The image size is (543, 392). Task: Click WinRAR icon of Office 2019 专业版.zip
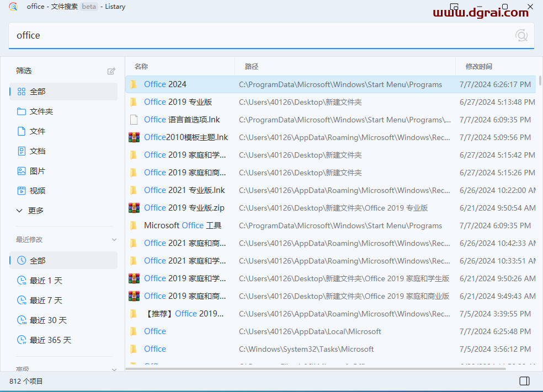134,208
